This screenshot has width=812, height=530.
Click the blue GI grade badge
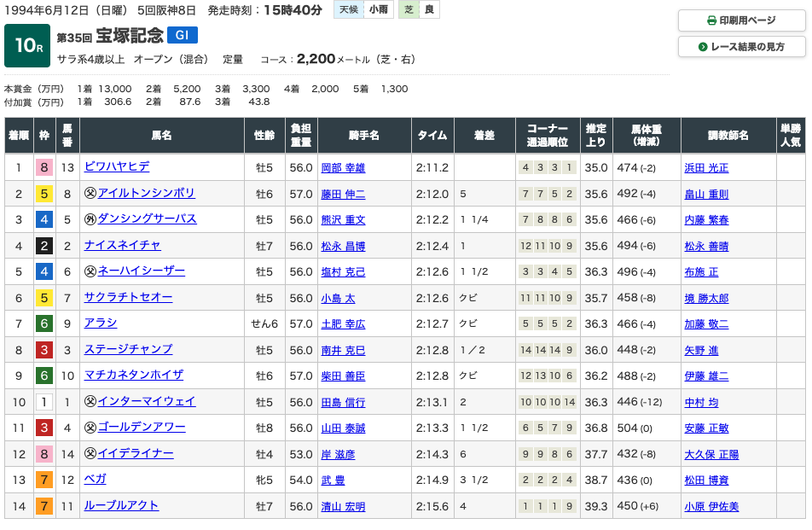click(x=183, y=35)
